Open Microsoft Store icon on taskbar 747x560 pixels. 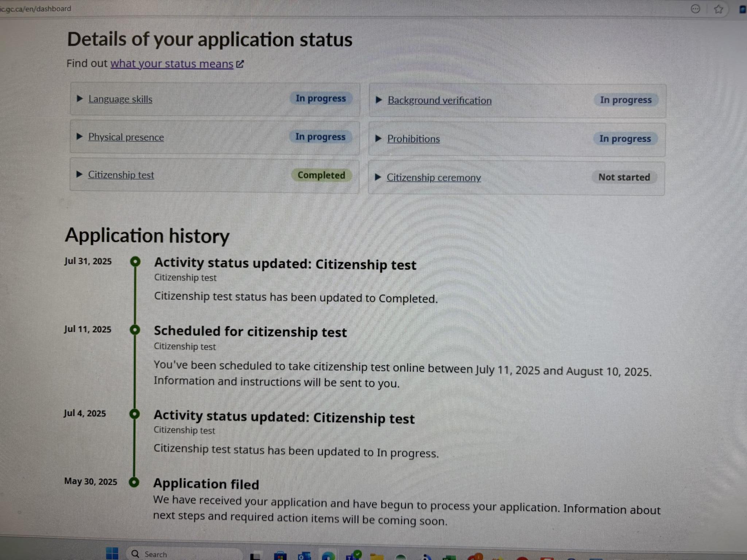coord(280,556)
